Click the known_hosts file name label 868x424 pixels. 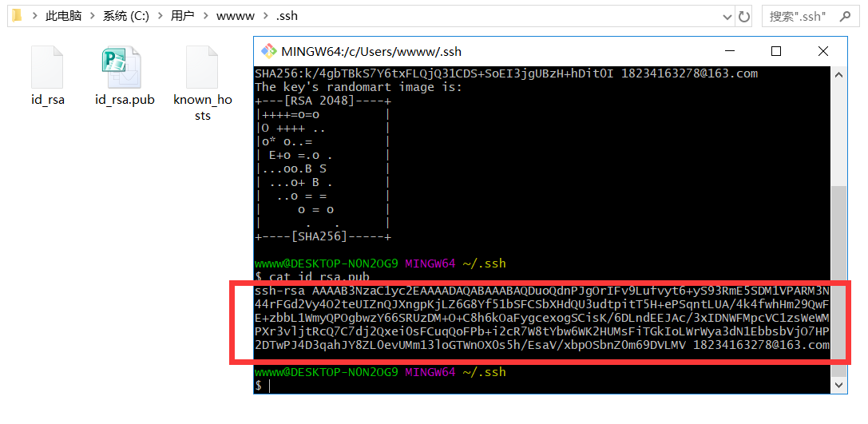tap(203, 108)
